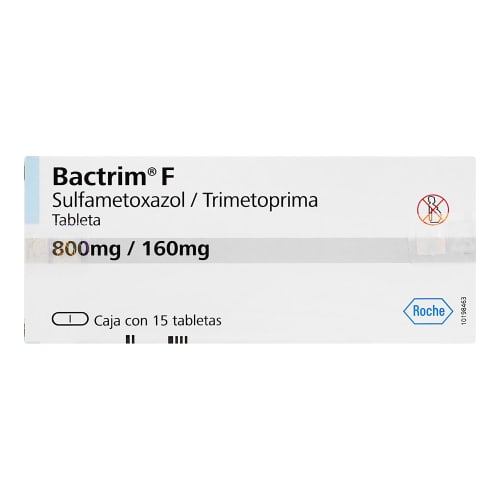Click the Caja con 15 tabletas text

tap(158, 321)
